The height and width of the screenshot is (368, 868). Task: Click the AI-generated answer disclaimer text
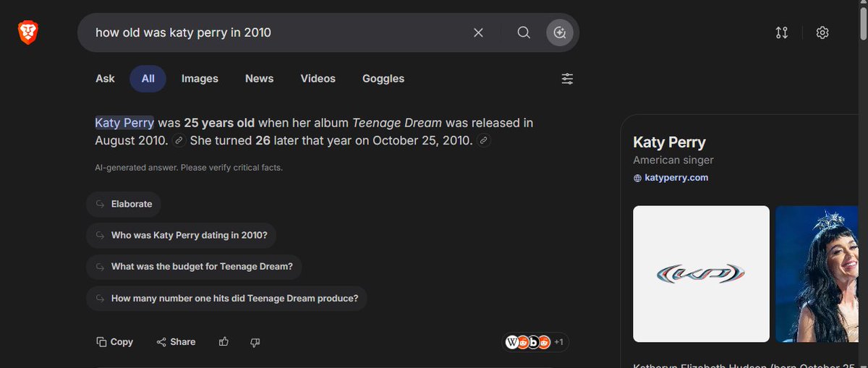point(189,168)
